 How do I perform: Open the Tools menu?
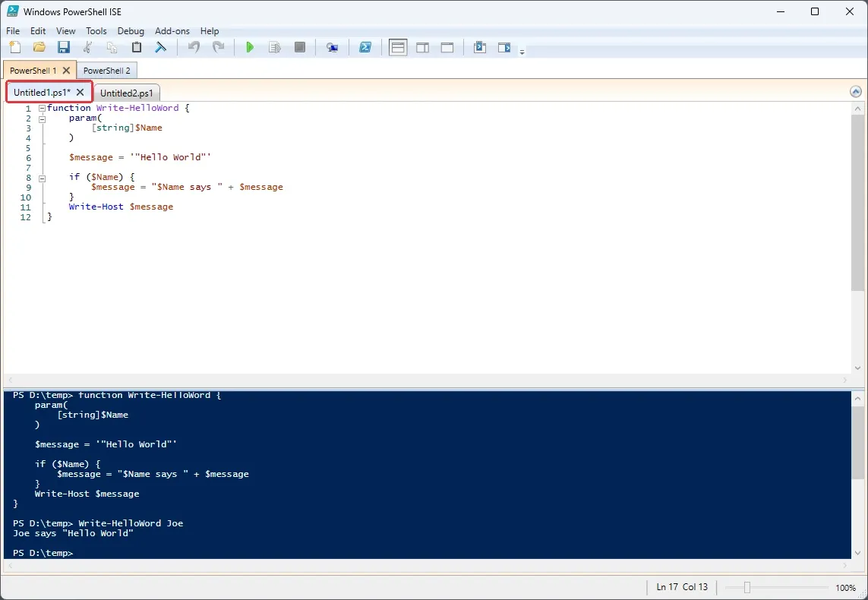[x=96, y=31]
